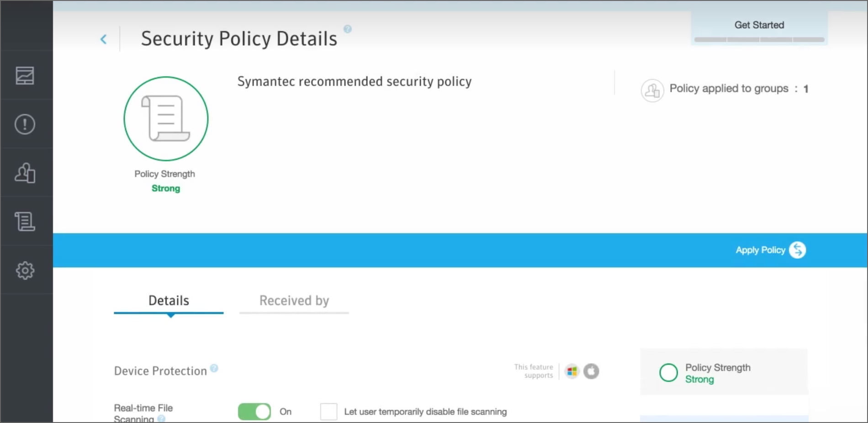Click the Apply Policy arrows icon

point(798,250)
